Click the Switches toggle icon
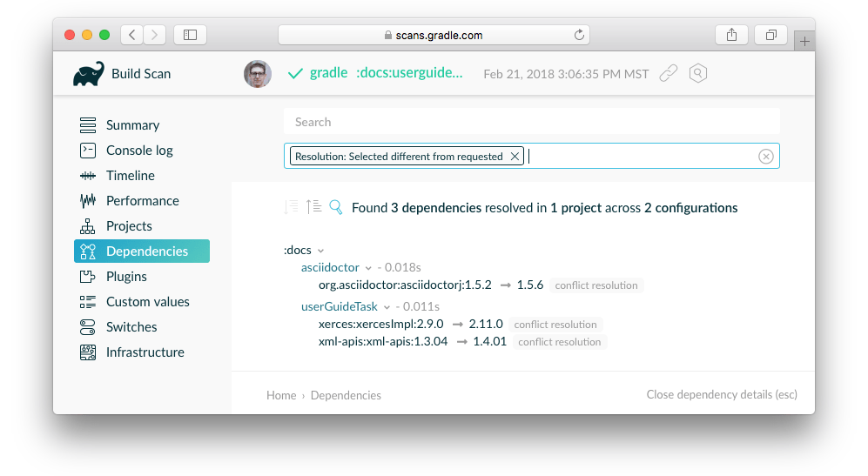868x476 pixels. (87, 327)
